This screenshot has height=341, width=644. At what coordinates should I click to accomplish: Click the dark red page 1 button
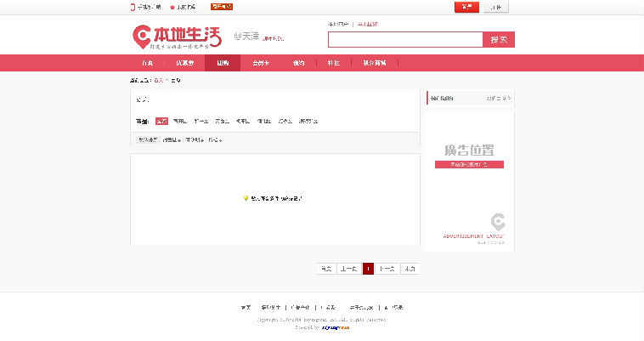368,269
